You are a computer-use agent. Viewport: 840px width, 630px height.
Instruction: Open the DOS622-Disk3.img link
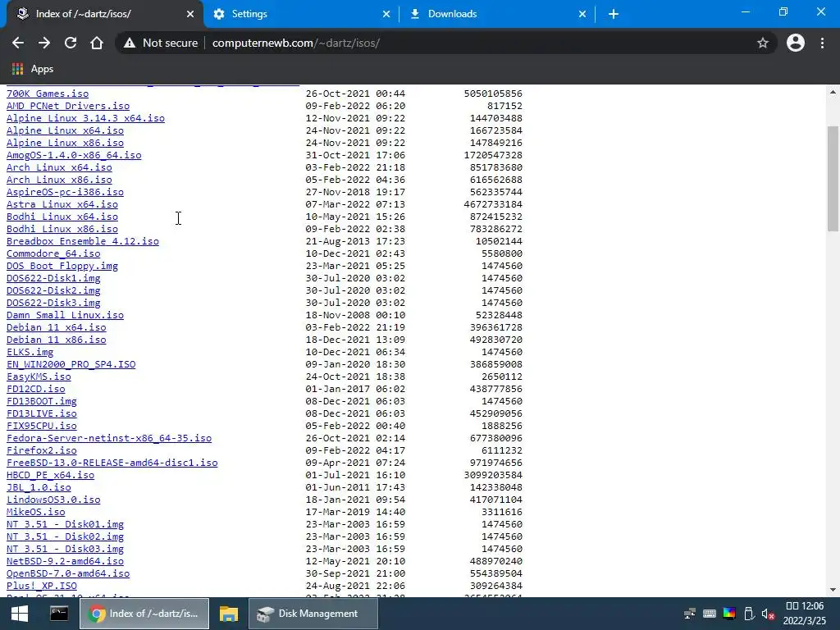[x=53, y=304]
